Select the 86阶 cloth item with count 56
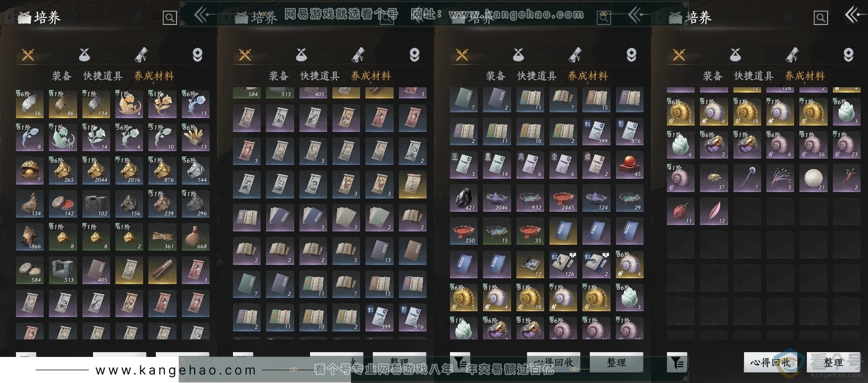The height and width of the screenshot is (383, 868). point(30,104)
